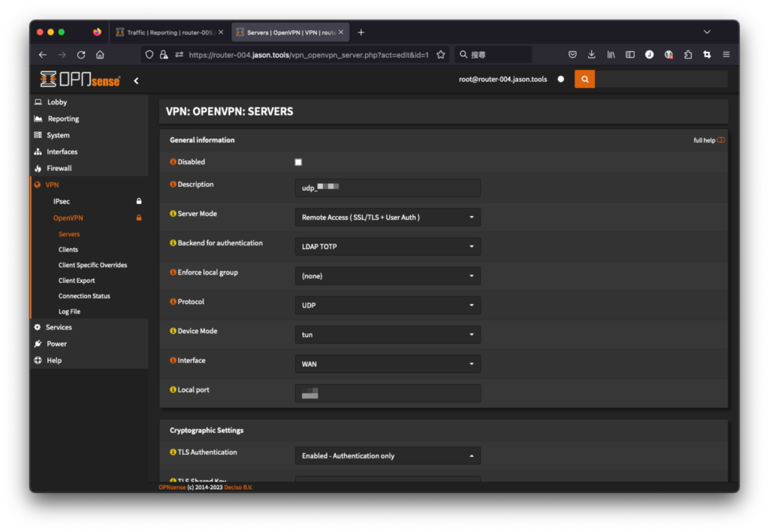Toggle the full help switch
769x532 pixels.
(x=720, y=140)
